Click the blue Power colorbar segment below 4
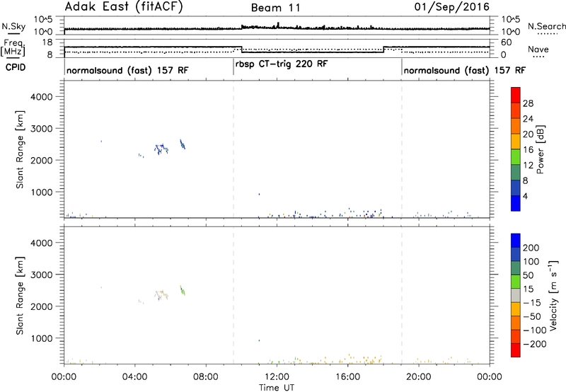The height and width of the screenshot is (392, 566). click(516, 203)
